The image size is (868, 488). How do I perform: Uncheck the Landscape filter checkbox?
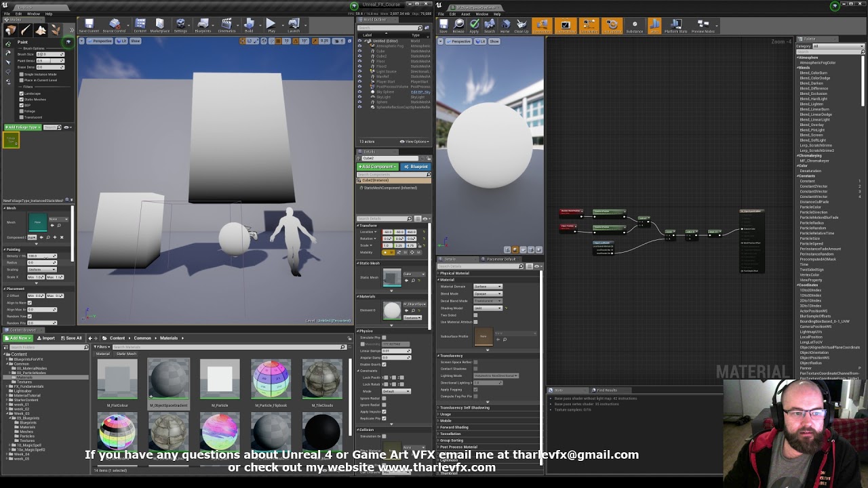[22, 94]
